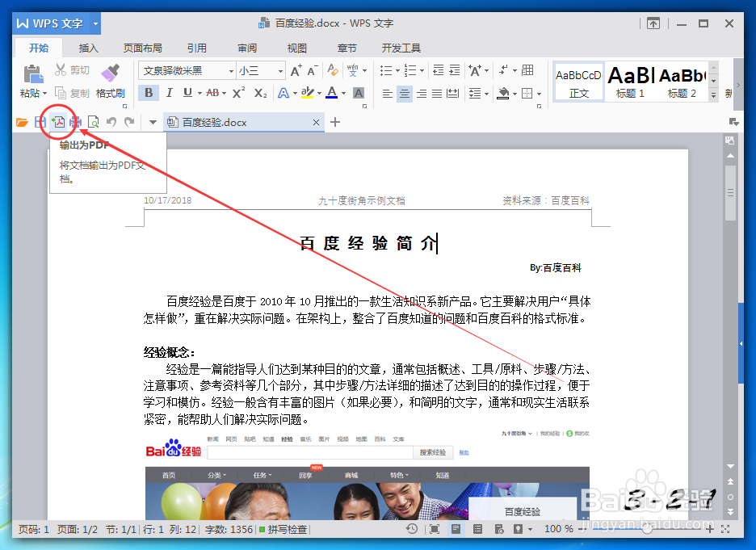Image resolution: width=756 pixels, height=550 pixels.
Task: Toggle Italic formatting
Action: click(170, 93)
